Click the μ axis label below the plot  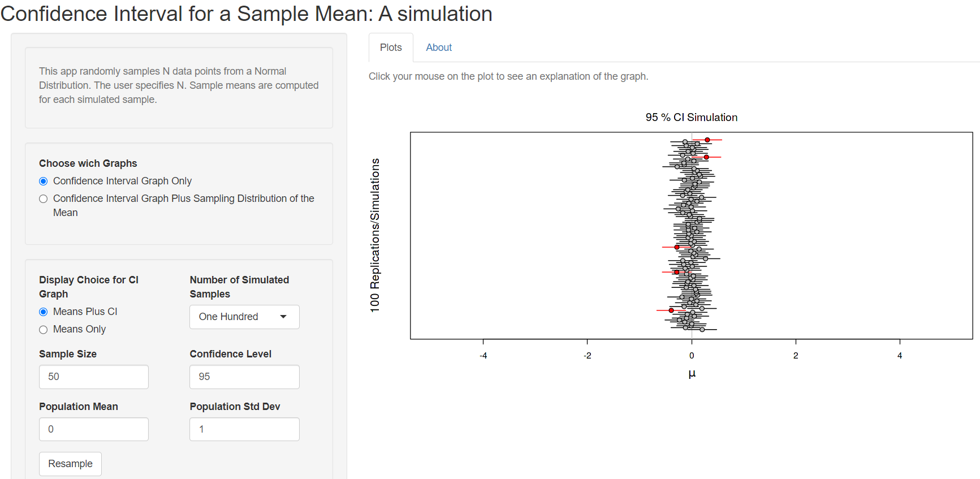click(x=692, y=374)
